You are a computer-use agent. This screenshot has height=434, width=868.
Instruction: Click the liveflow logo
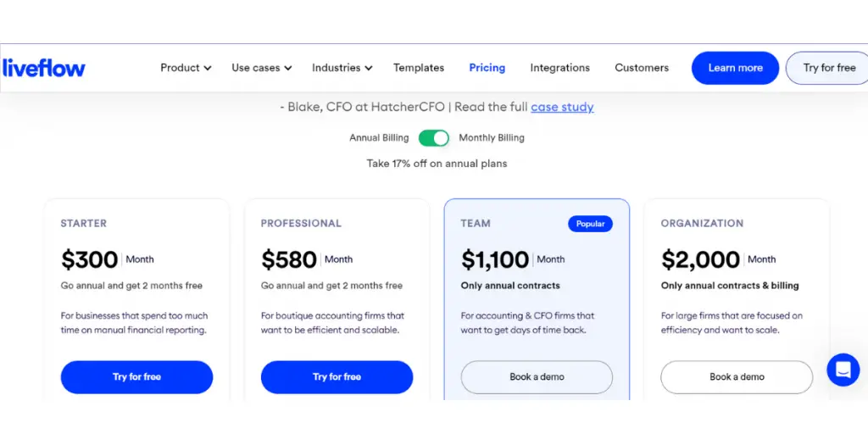[44, 68]
